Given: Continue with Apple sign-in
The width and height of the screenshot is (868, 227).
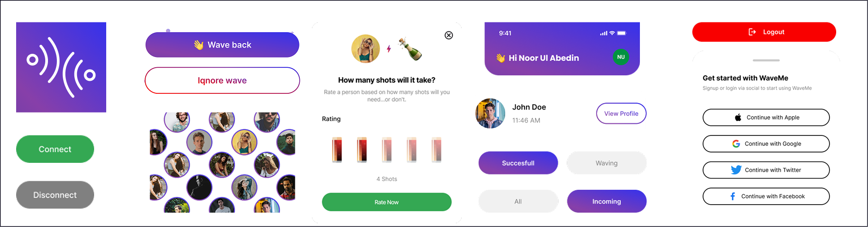Looking at the screenshot, I should pyautogui.click(x=766, y=118).
